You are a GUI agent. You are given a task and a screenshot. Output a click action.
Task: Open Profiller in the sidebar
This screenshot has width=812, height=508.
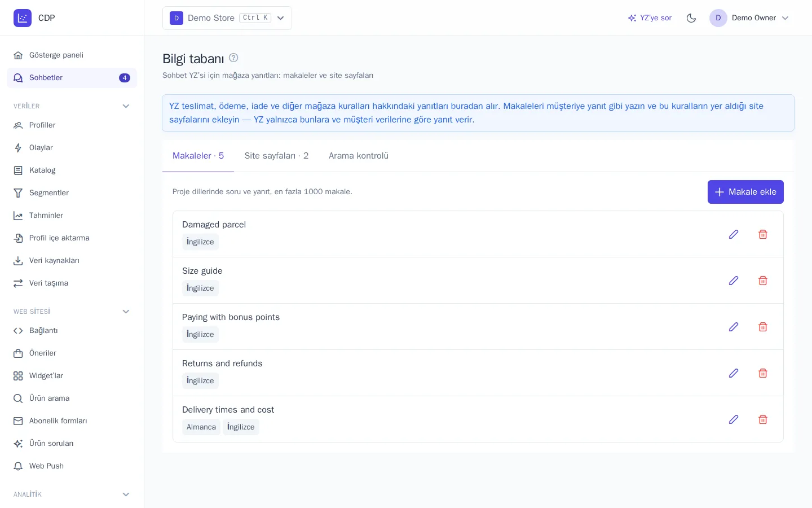72,125
